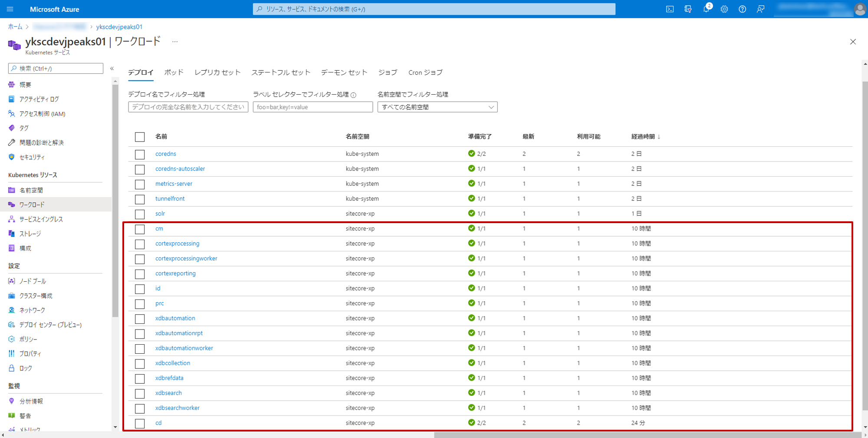The width and height of the screenshot is (868, 438).
Task: Open the notifications bell
Action: [706, 9]
